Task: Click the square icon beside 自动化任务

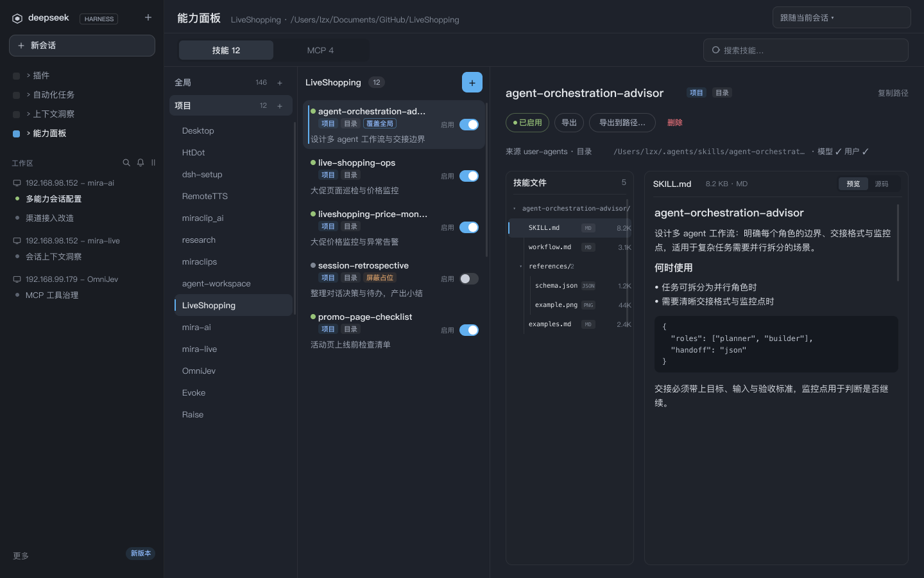Action: 17,95
